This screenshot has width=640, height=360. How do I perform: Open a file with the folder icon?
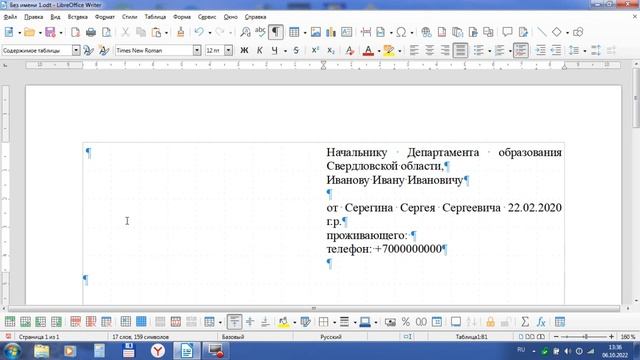29,32
